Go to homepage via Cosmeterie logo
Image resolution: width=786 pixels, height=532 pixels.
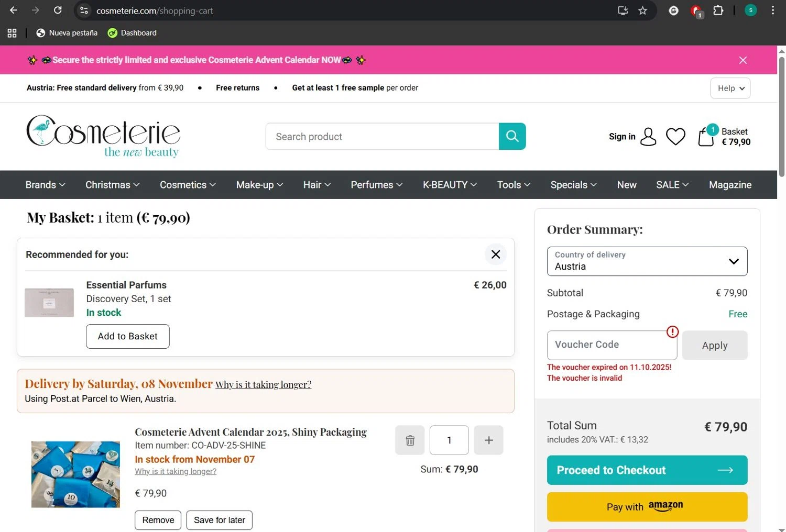coord(103,136)
